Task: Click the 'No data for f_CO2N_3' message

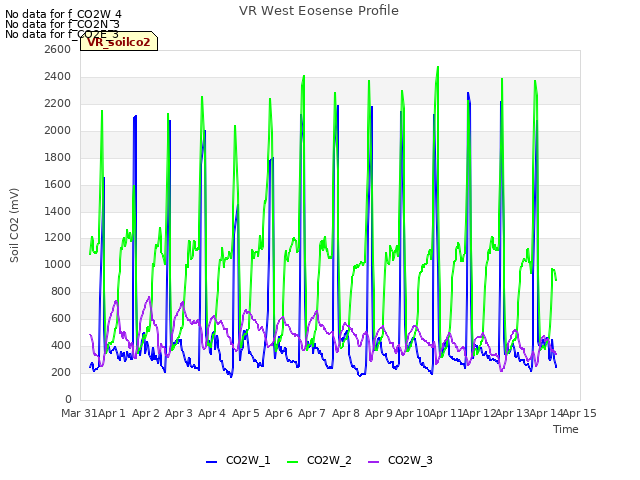Action: pyautogui.click(x=62, y=24)
